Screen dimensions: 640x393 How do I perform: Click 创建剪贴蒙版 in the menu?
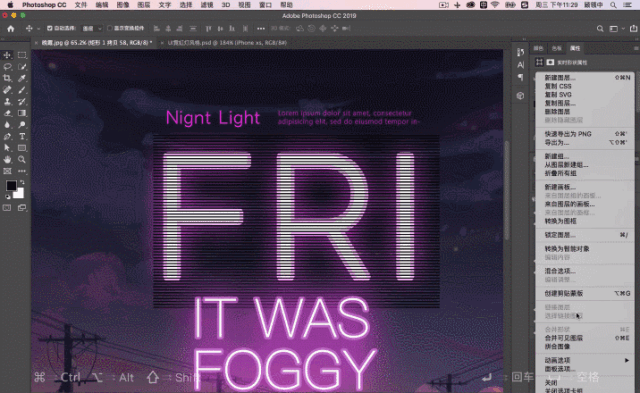(563, 293)
